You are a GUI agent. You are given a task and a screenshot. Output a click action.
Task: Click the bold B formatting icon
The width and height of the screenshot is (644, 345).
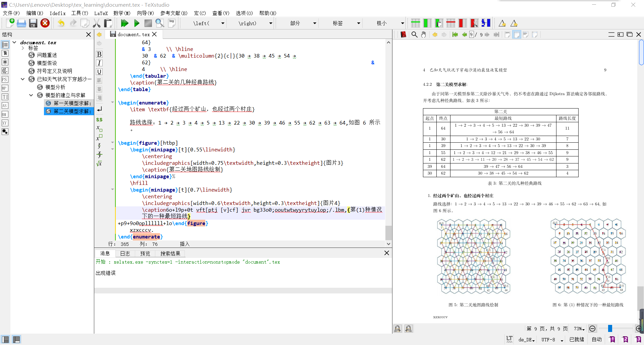99,54
